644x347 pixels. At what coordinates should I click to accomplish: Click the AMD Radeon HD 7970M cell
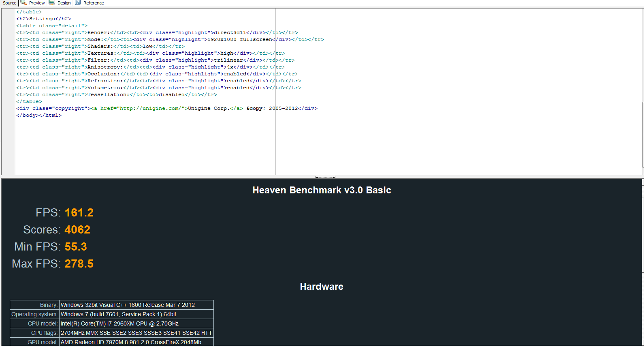pos(136,342)
